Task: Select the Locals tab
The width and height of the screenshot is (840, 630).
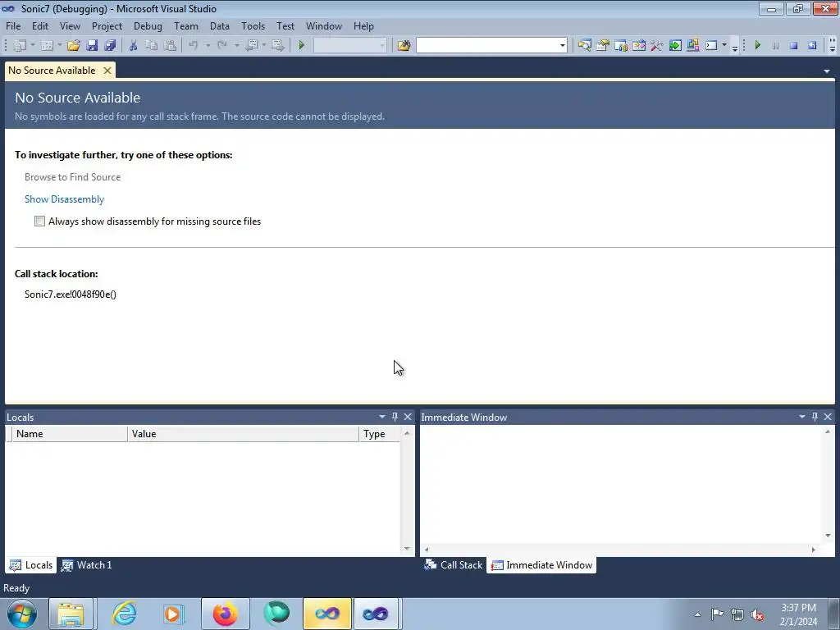Action: tap(31, 565)
